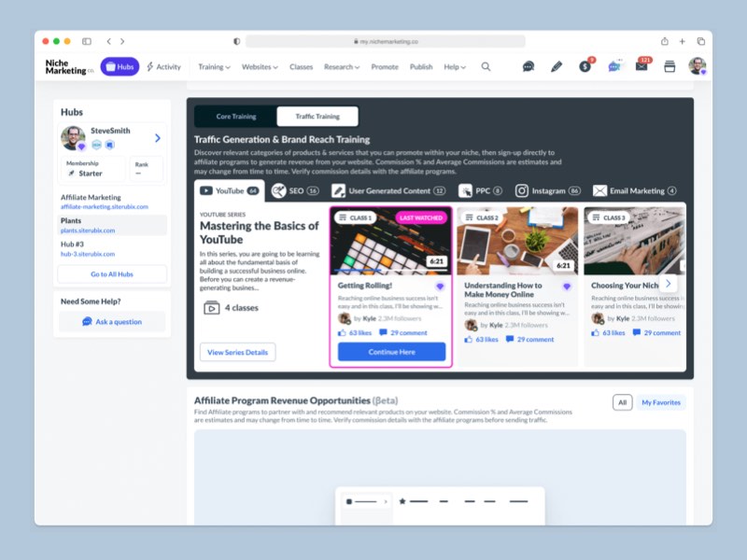
Task: Click the Hubs button in navbar
Action: [120, 67]
